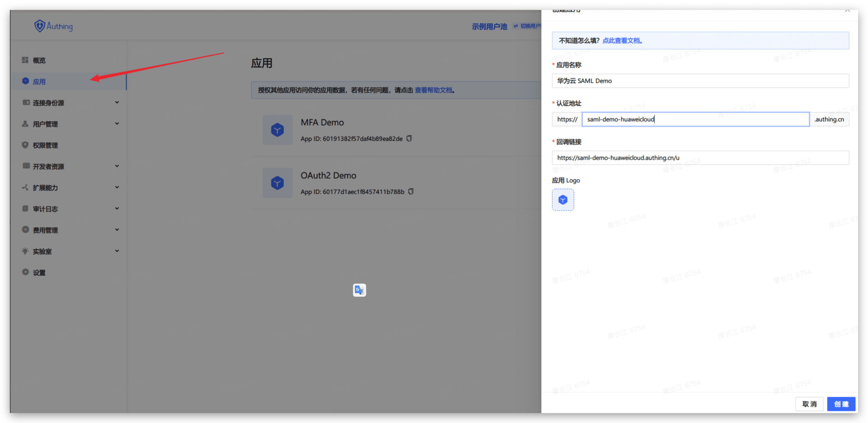Image resolution: width=868 pixels, height=423 pixels.
Task: Click the 取消 button
Action: tap(809, 404)
